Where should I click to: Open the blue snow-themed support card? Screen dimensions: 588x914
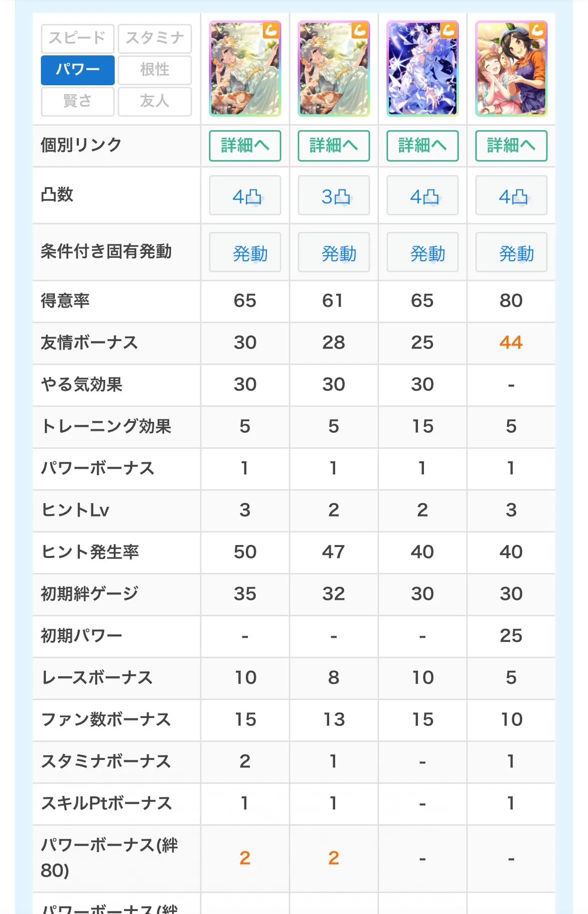(x=422, y=69)
